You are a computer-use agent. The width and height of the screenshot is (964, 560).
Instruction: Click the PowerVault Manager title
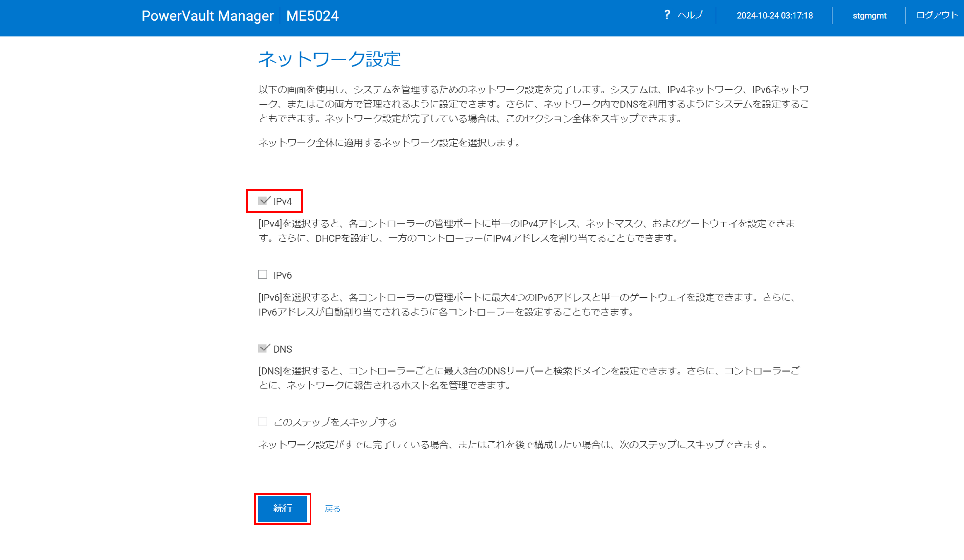pyautogui.click(x=207, y=16)
